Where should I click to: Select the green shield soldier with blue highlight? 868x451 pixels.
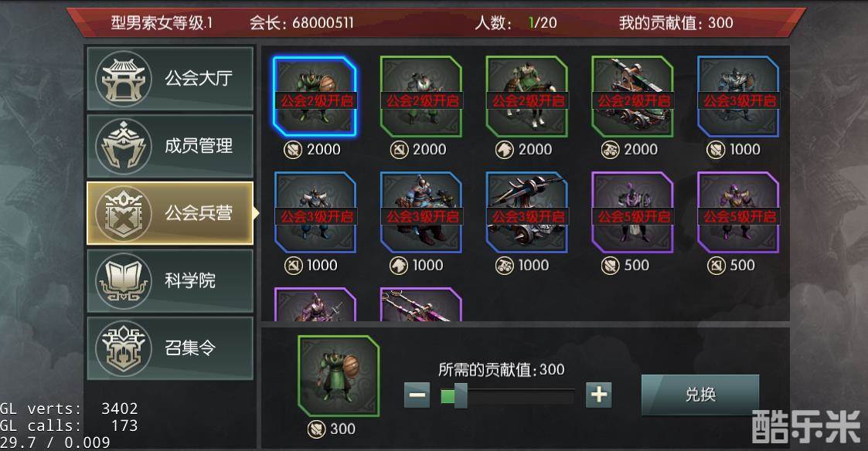(x=315, y=97)
